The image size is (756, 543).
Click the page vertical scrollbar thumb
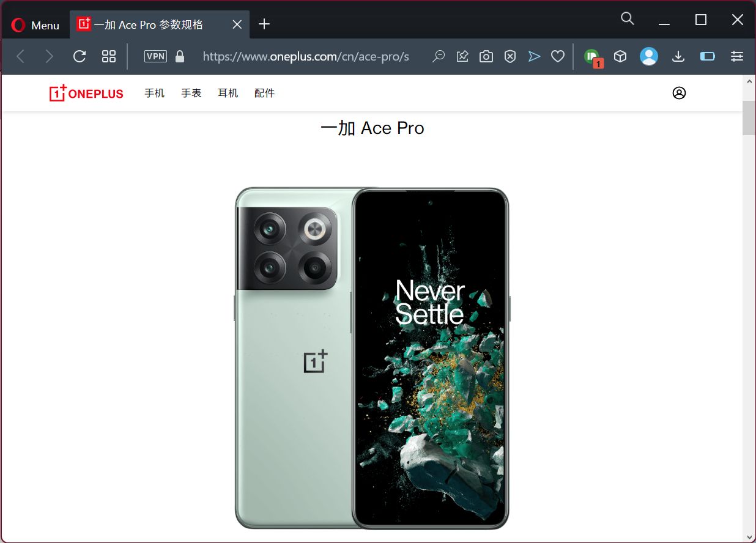[749, 118]
